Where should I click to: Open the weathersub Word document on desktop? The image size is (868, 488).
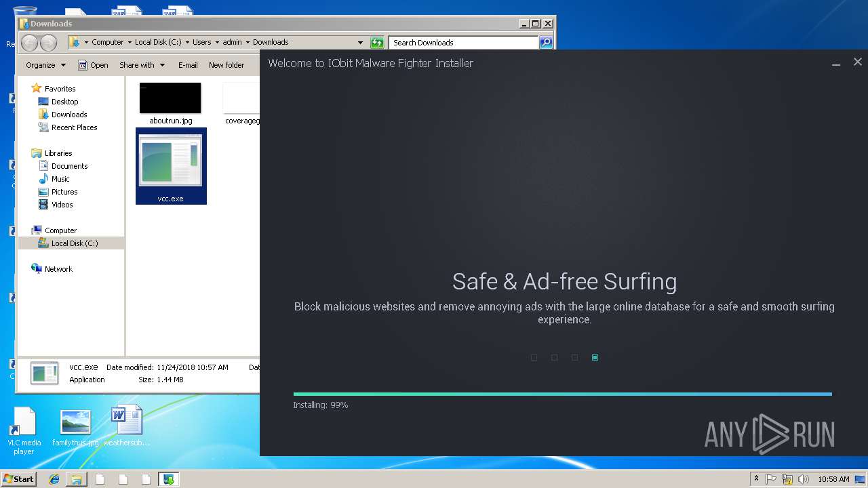[x=127, y=427]
